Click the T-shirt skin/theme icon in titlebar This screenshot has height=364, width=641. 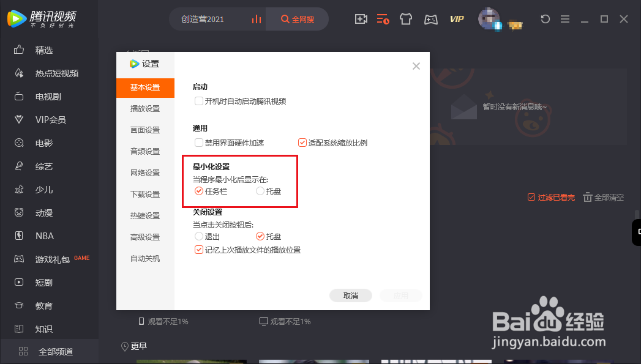pyautogui.click(x=406, y=19)
